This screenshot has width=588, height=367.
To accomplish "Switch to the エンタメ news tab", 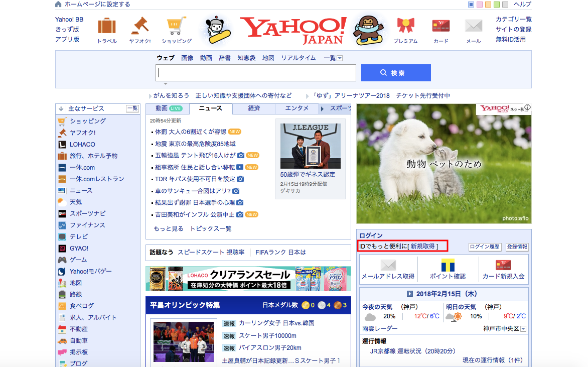I will (x=297, y=108).
